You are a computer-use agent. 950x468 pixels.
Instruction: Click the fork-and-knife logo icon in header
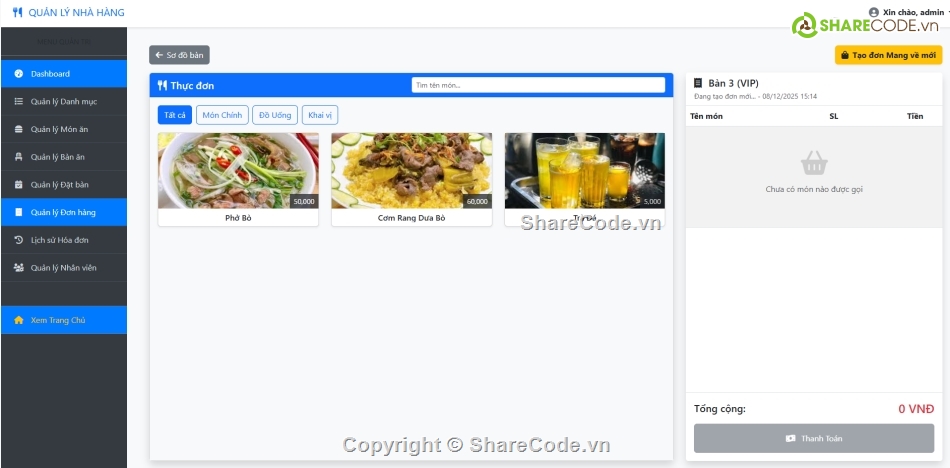click(x=18, y=12)
